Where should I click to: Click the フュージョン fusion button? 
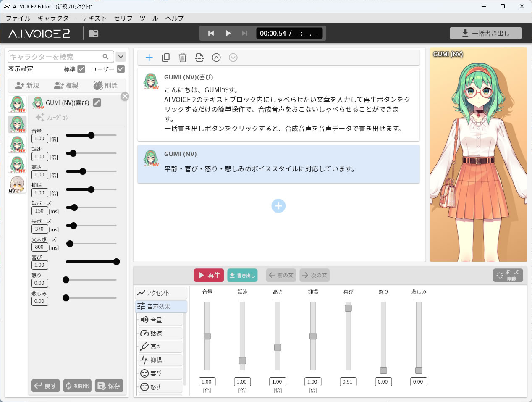coord(52,117)
